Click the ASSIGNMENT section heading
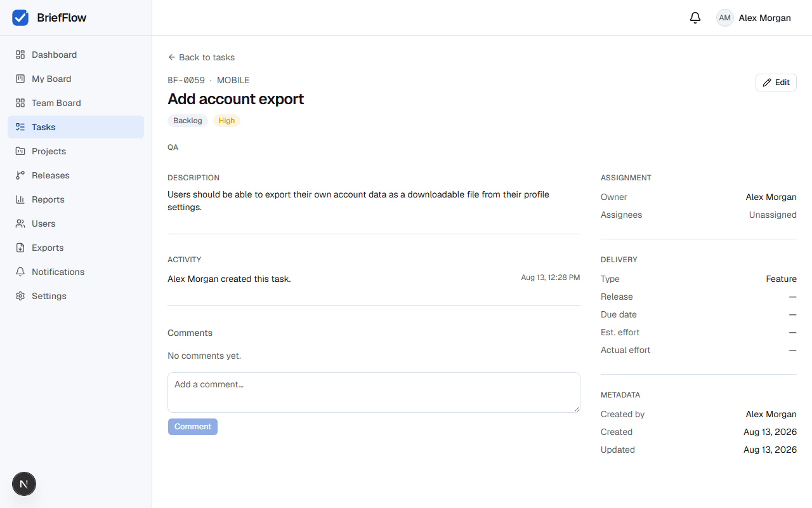Image resolution: width=812 pixels, height=508 pixels. click(x=626, y=178)
